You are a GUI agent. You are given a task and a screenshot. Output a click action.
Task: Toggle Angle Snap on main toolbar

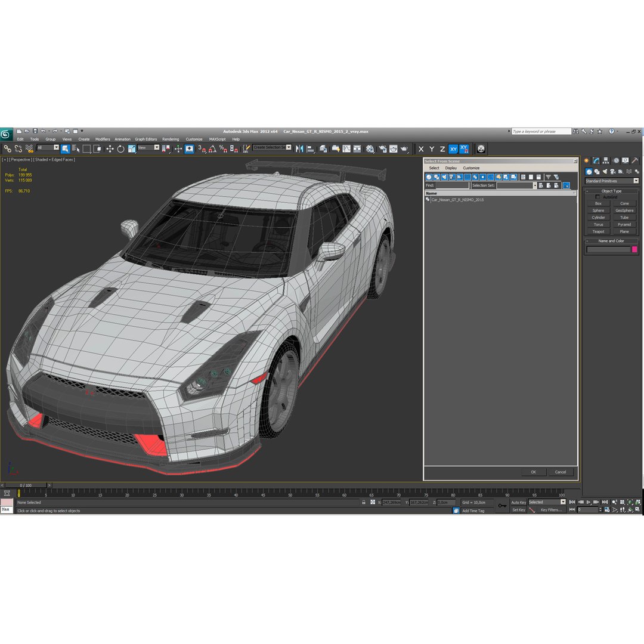(x=212, y=149)
